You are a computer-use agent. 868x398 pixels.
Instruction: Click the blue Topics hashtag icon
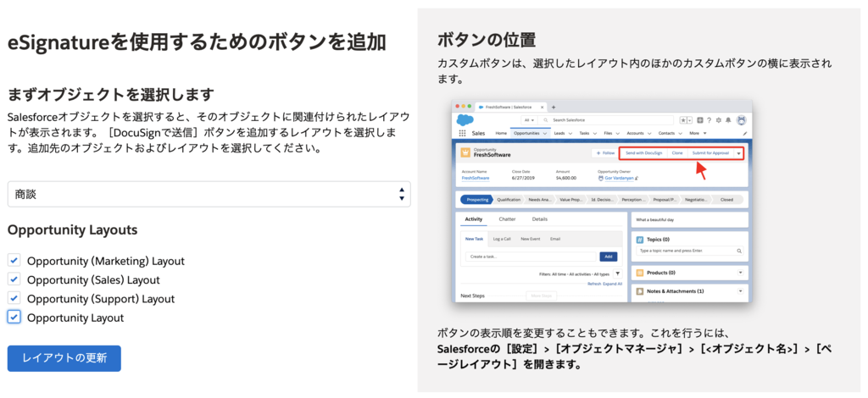(x=640, y=240)
